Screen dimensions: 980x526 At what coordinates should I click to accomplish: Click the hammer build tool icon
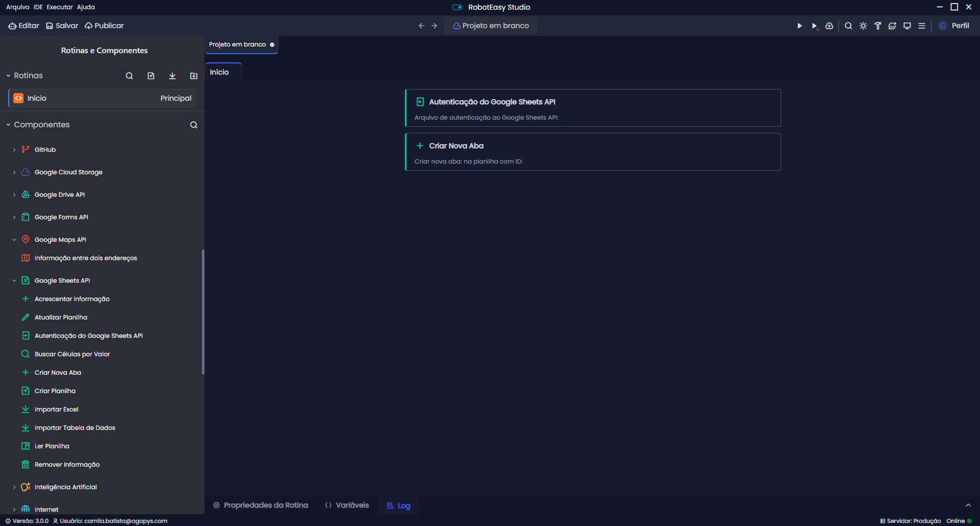click(x=878, y=26)
